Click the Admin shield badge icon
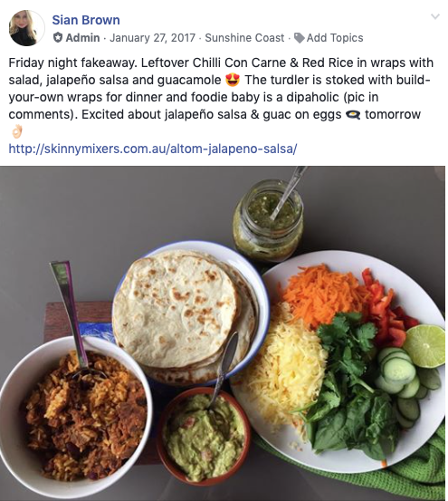Screen dimensions: 448x501 (57, 37)
